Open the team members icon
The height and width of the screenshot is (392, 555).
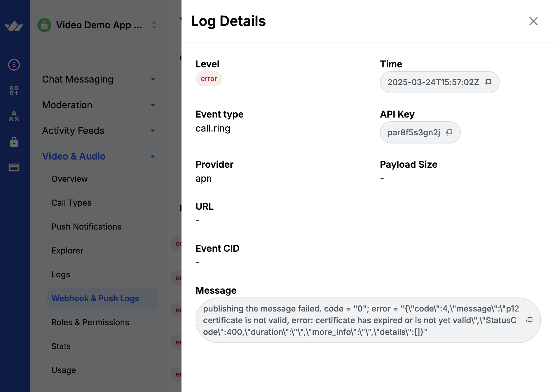pyautogui.click(x=13, y=117)
